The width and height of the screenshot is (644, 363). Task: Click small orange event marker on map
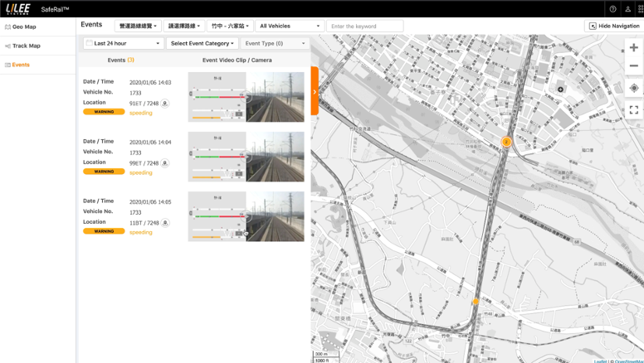pos(476,302)
